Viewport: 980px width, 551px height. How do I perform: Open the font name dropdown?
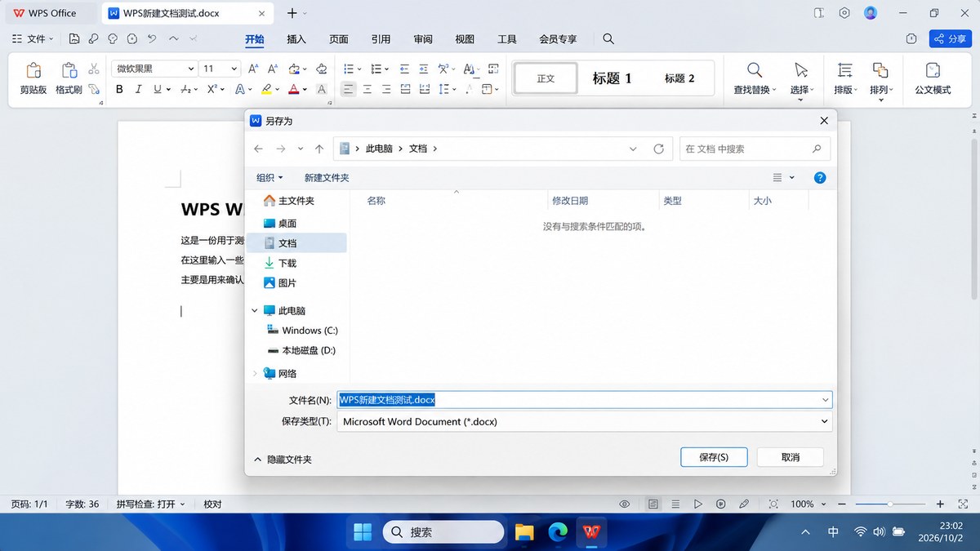click(191, 69)
